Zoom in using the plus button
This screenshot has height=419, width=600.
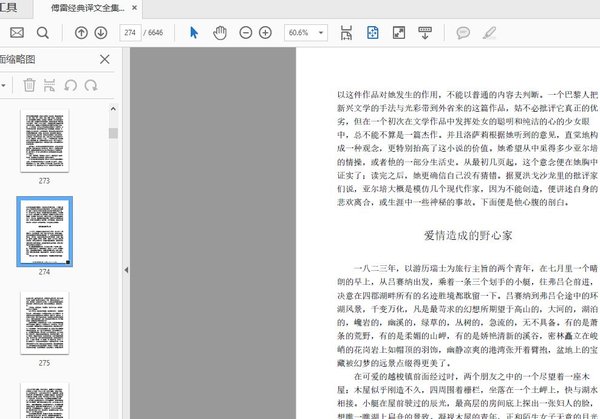[x=265, y=33]
